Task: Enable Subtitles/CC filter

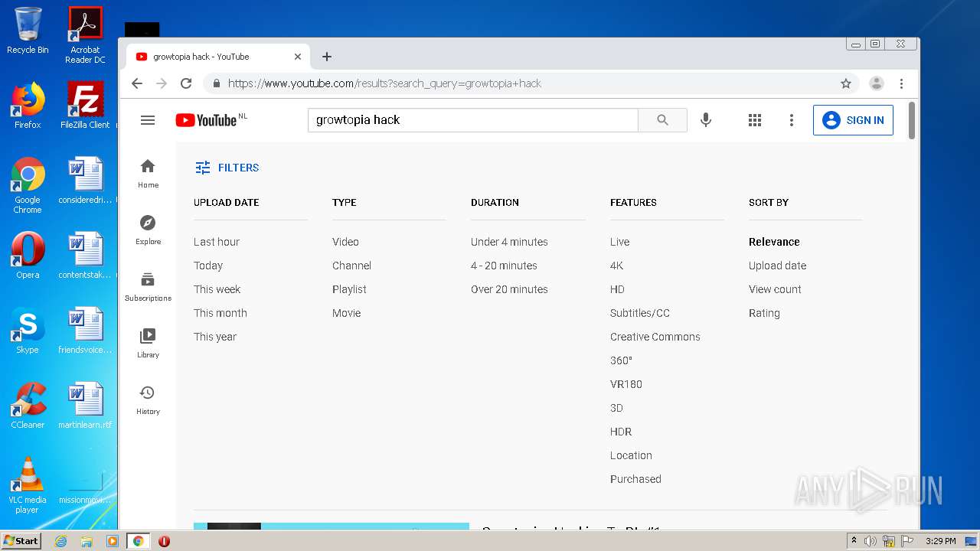Action: [x=639, y=313]
